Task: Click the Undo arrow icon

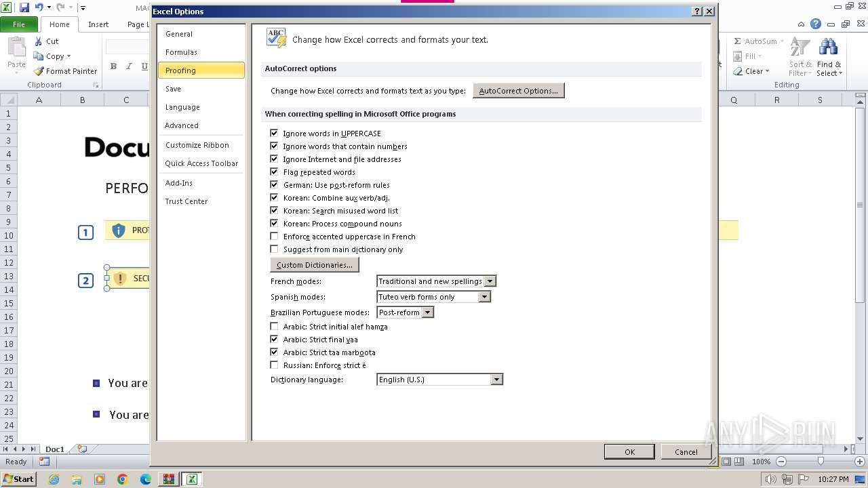Action: point(39,7)
